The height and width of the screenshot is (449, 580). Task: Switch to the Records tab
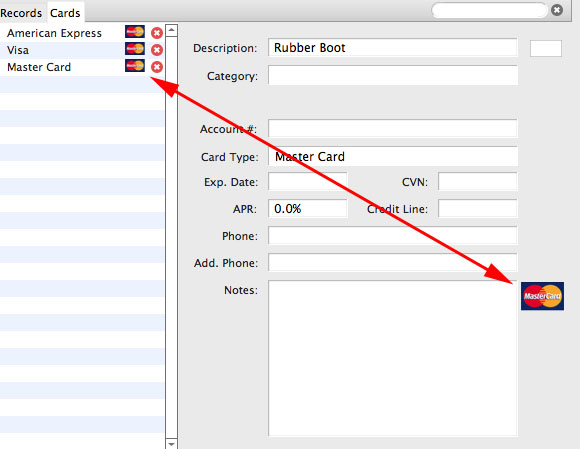(x=21, y=13)
